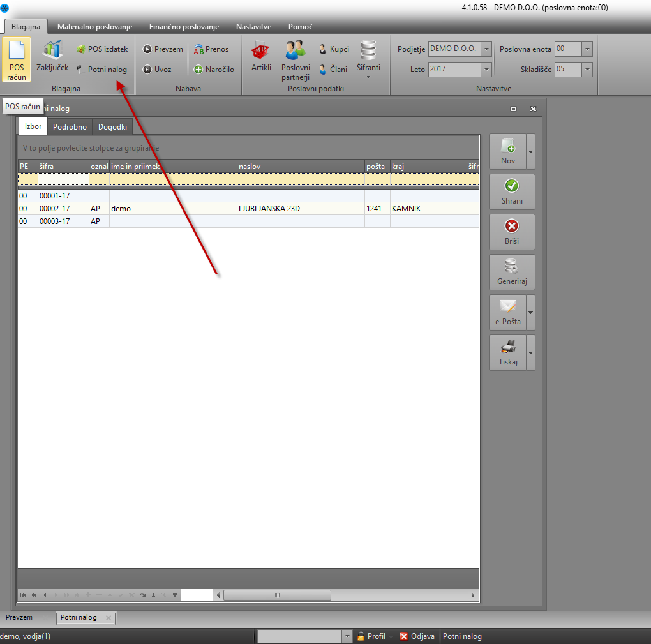The image size is (651, 644).
Task: Open the Skladišče dropdown
Action: pyautogui.click(x=587, y=70)
